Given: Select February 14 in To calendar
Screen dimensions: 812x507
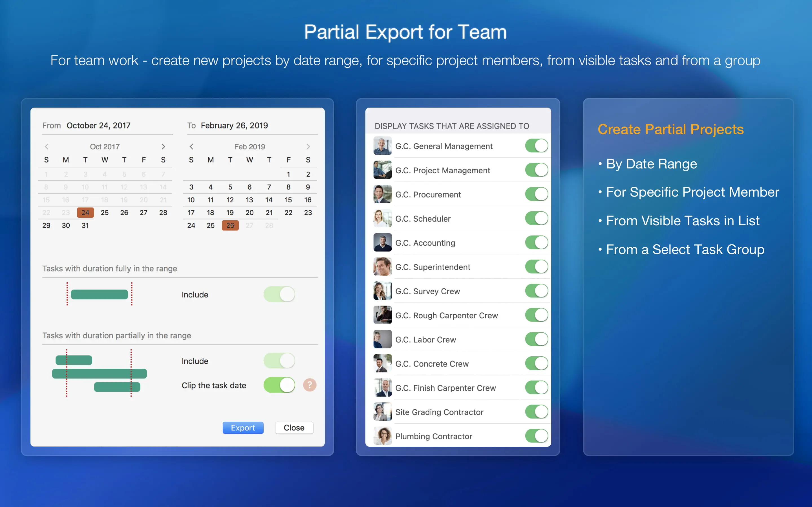Looking at the screenshot, I should (x=269, y=200).
